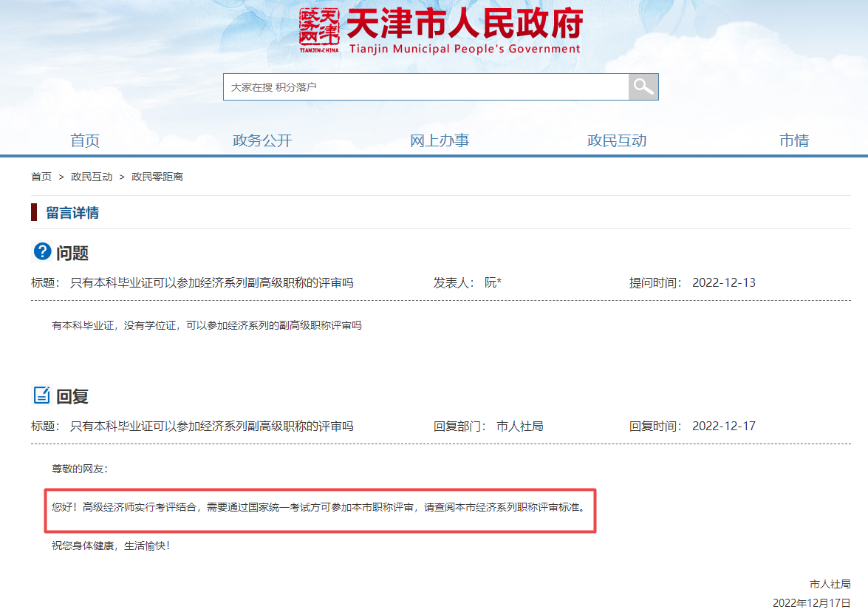Open the 政民零距离 breadcrumb link
The image size is (868, 615).
pos(157,177)
